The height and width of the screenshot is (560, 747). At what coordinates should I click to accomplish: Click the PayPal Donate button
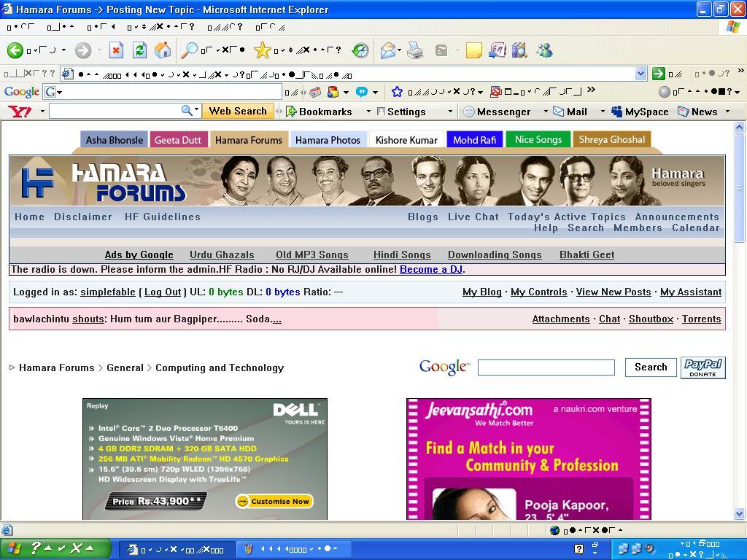(x=703, y=367)
